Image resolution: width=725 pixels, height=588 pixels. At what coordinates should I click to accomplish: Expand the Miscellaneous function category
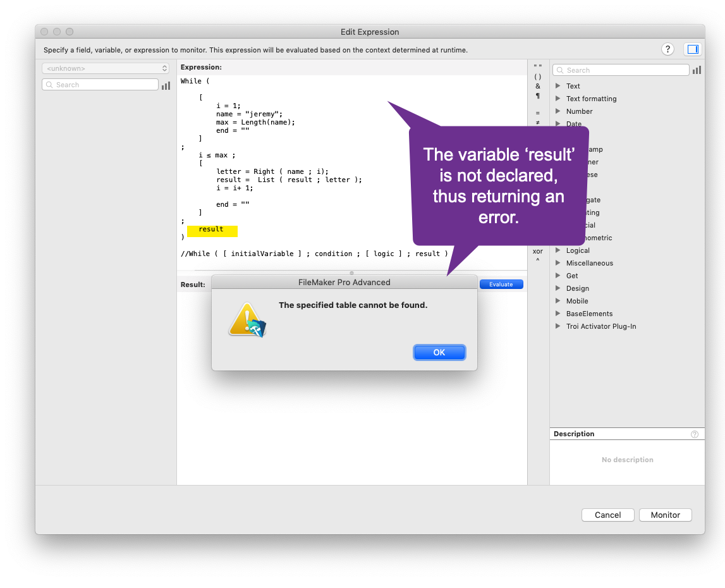point(557,263)
